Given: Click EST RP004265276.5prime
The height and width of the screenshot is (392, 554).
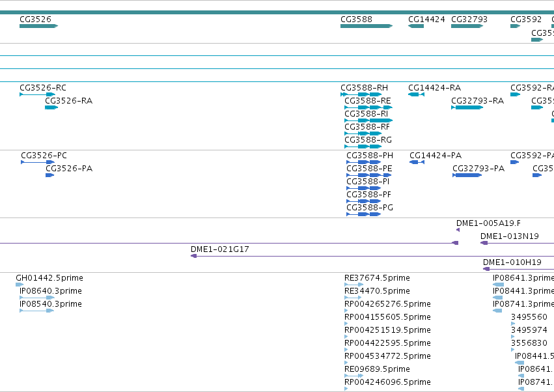Looking at the screenshot, I should (x=346, y=311).
